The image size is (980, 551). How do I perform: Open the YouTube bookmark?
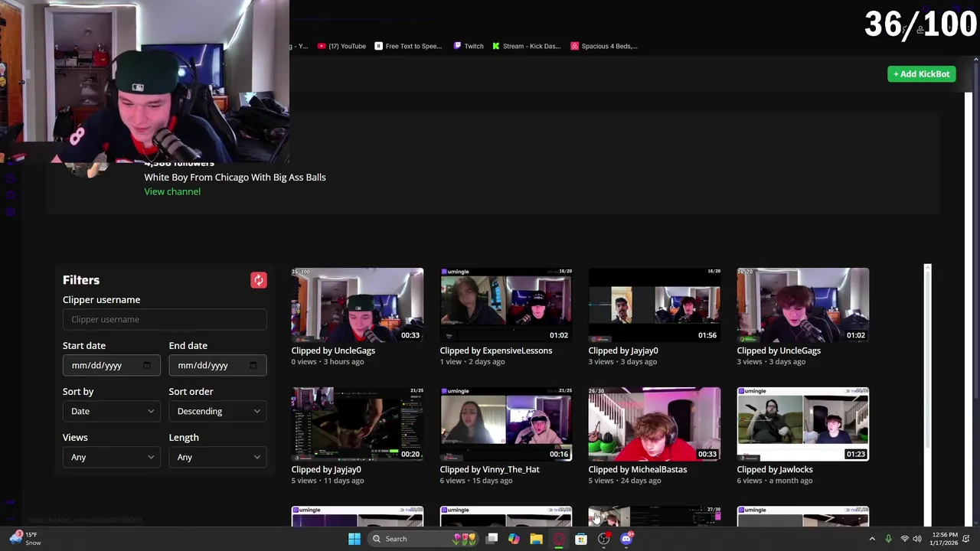[x=342, y=46]
